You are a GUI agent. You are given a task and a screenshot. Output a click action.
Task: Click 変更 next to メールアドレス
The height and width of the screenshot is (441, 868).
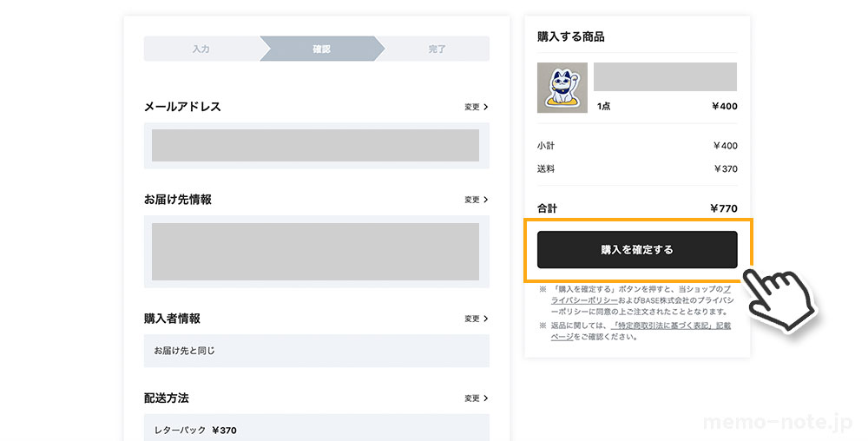472,107
